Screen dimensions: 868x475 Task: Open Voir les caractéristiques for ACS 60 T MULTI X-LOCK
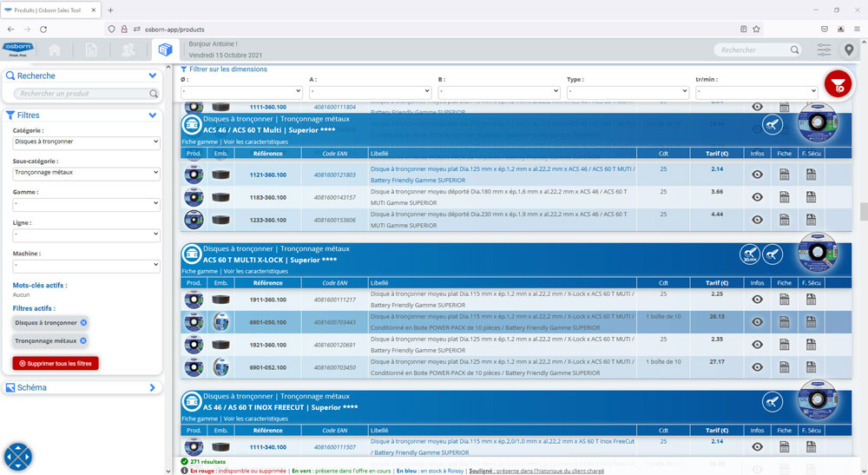tap(256, 271)
